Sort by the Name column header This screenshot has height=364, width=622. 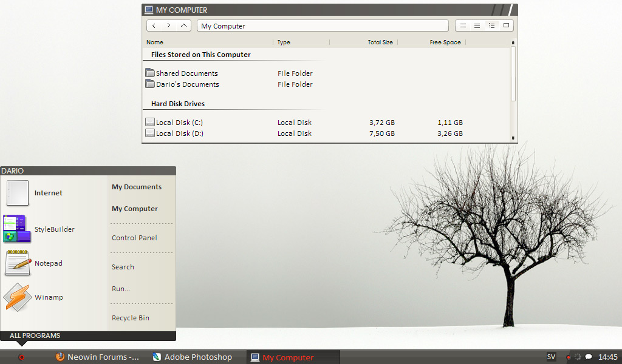[155, 42]
